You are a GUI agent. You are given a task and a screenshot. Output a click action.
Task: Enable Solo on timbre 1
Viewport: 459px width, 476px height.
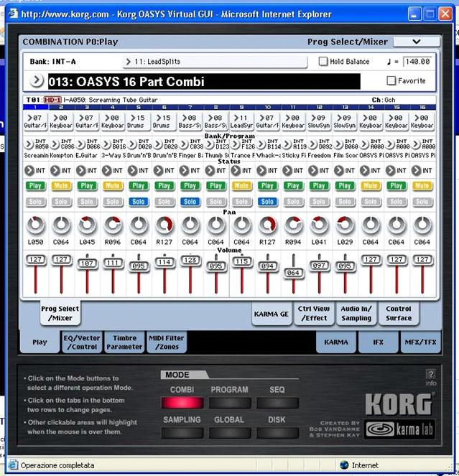pyautogui.click(x=35, y=202)
